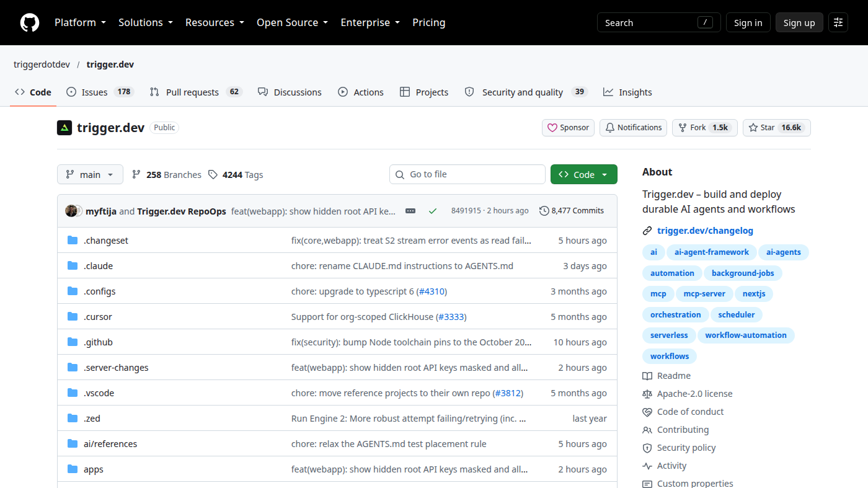This screenshot has width=868, height=488.
Task: Star the trigger.dev repository
Action: tap(776, 128)
